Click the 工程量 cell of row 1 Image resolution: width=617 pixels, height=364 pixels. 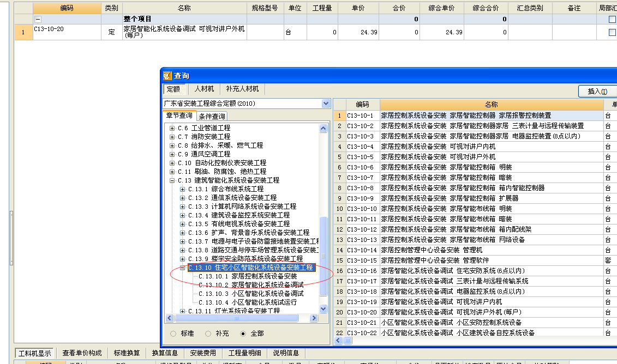click(322, 32)
